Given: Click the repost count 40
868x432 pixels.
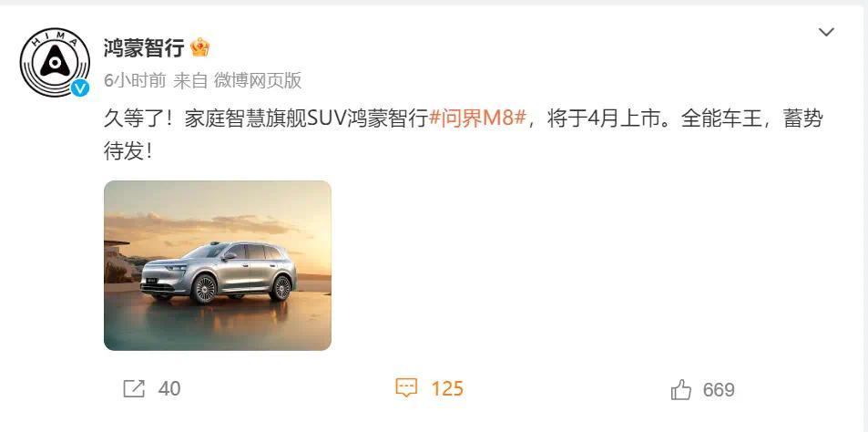Looking at the screenshot, I should [169, 389].
